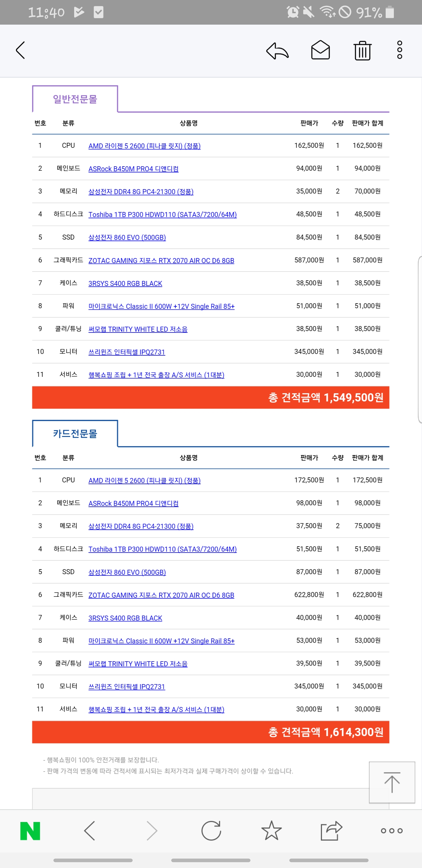
Task: Open Toshiba 1TB P300 link in 일반전문몰
Action: tap(162, 215)
